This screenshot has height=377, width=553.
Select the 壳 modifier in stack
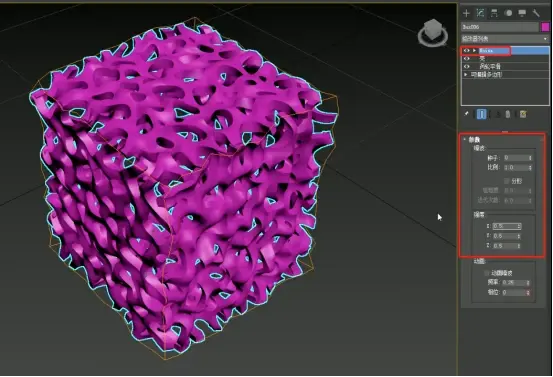tap(505, 59)
